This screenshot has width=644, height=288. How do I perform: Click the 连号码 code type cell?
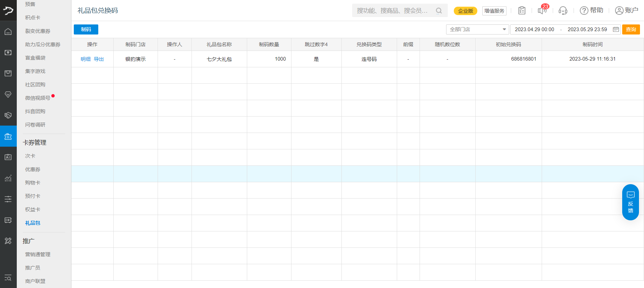coord(369,59)
